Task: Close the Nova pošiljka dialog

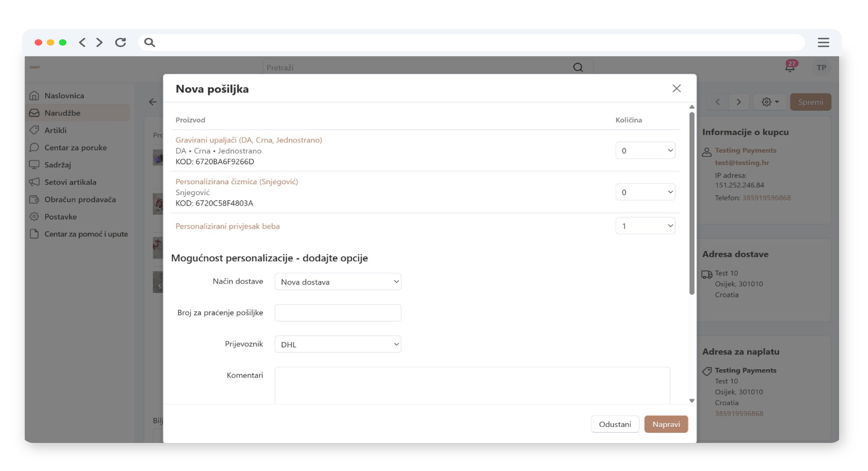Action: [x=676, y=89]
